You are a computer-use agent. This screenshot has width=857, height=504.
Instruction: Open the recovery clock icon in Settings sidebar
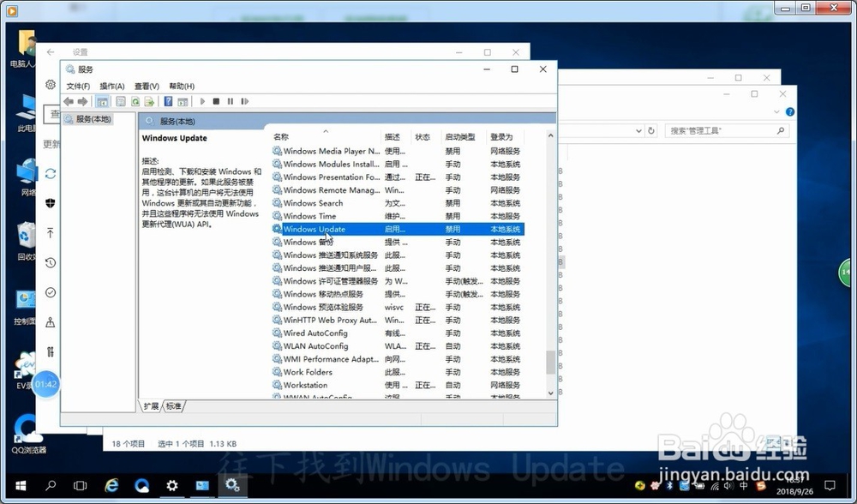point(51,263)
